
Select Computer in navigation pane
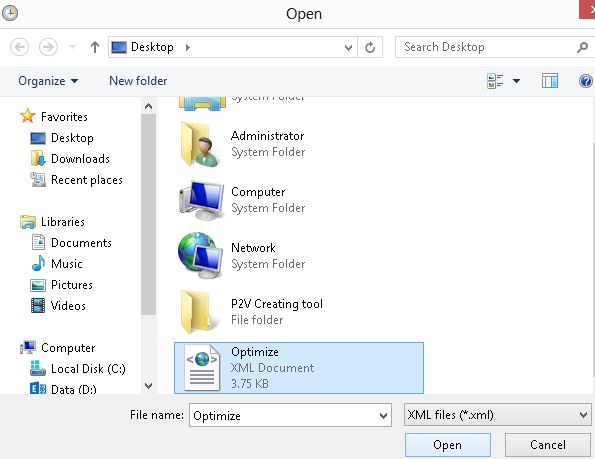[x=68, y=348]
